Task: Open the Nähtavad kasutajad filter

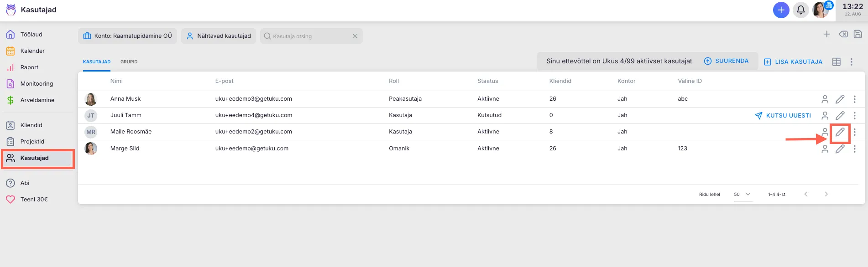Action: pos(219,36)
